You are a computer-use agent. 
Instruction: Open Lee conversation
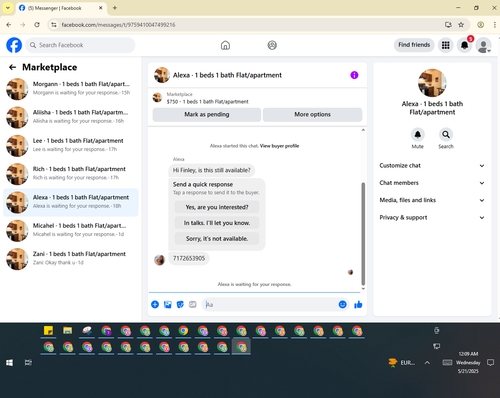point(71,145)
